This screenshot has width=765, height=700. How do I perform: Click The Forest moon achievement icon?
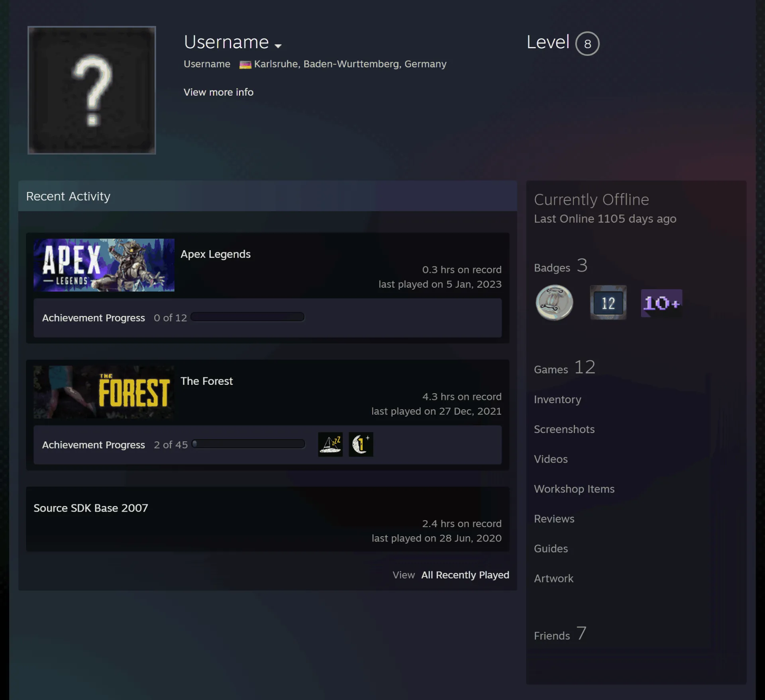[x=361, y=444]
